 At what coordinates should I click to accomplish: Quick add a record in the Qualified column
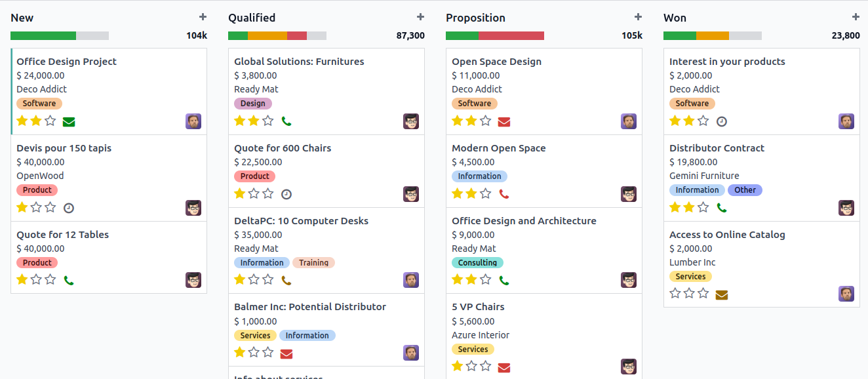coord(420,17)
